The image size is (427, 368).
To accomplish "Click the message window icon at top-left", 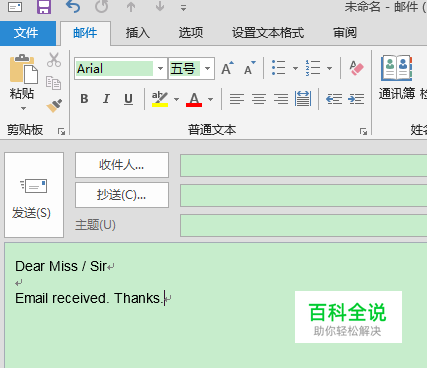I will pyautogui.click(x=15, y=7).
